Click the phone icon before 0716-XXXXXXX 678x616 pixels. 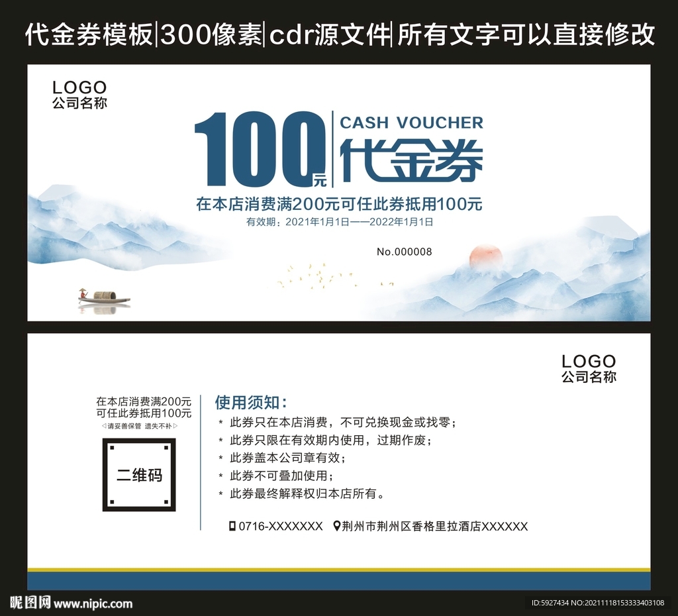click(x=232, y=527)
